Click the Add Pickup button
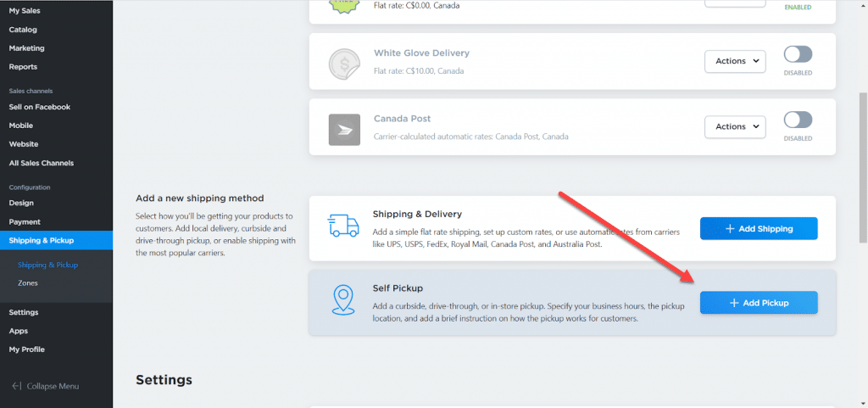This screenshot has width=868, height=408. [759, 303]
